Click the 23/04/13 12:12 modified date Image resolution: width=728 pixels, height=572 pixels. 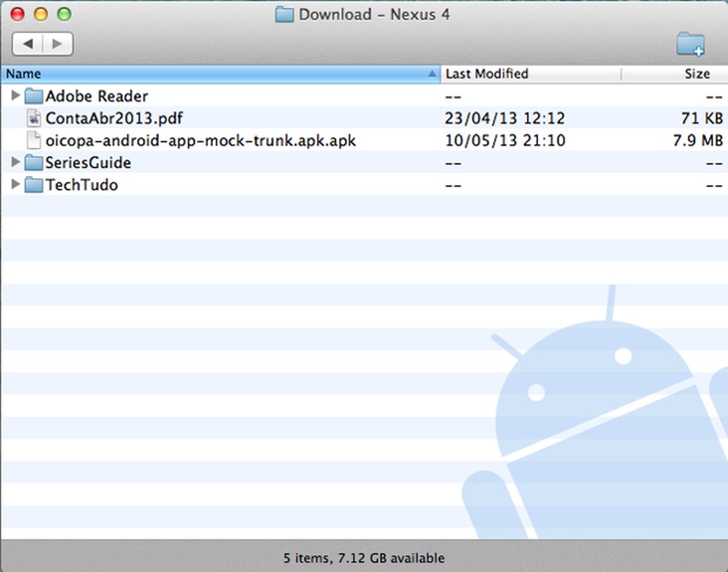pyautogui.click(x=505, y=118)
